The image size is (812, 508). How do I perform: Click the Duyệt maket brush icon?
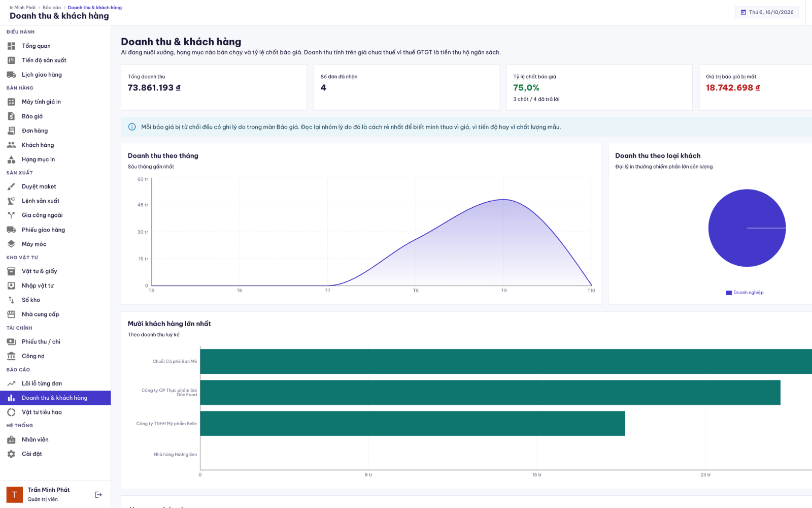pos(11,187)
